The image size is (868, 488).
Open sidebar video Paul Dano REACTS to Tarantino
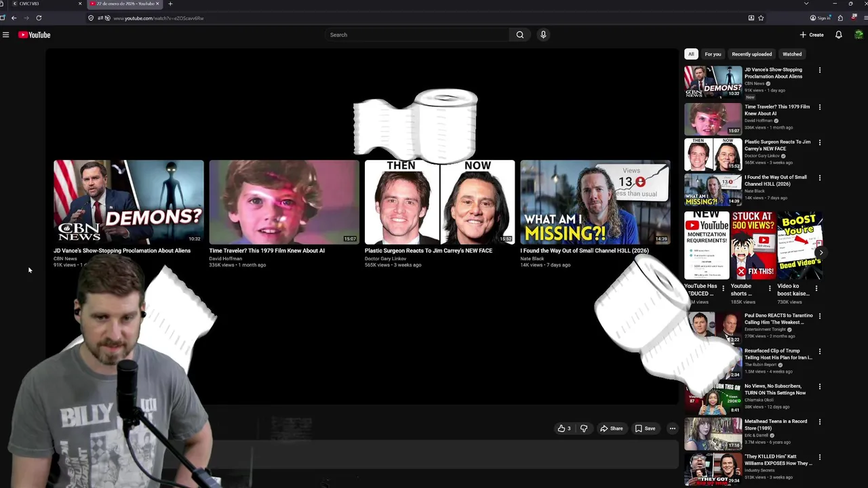pyautogui.click(x=778, y=319)
